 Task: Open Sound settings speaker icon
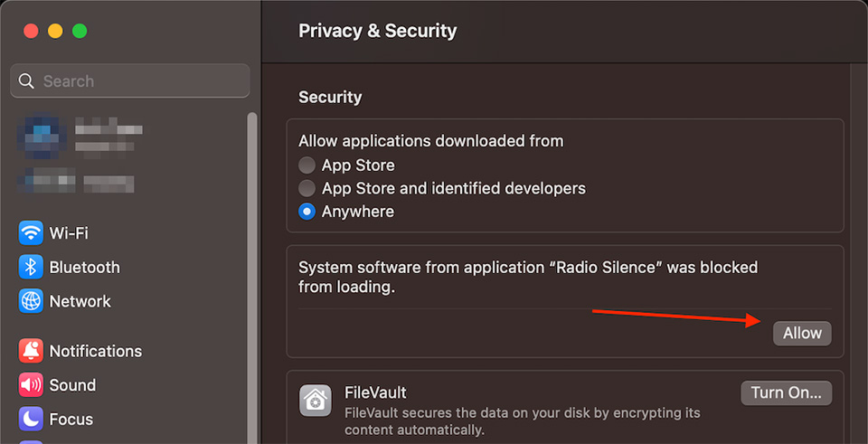32,385
